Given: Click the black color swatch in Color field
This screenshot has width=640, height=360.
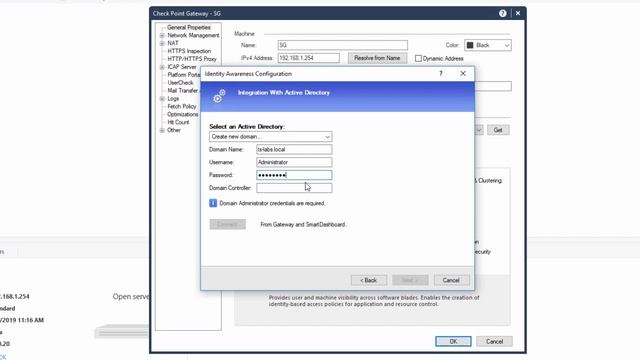Looking at the screenshot, I should tap(470, 45).
